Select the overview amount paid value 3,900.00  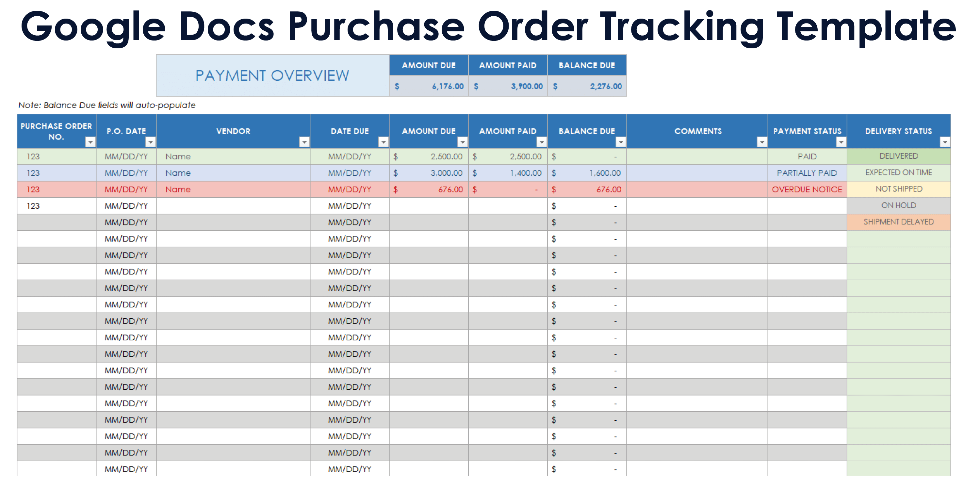508,86
